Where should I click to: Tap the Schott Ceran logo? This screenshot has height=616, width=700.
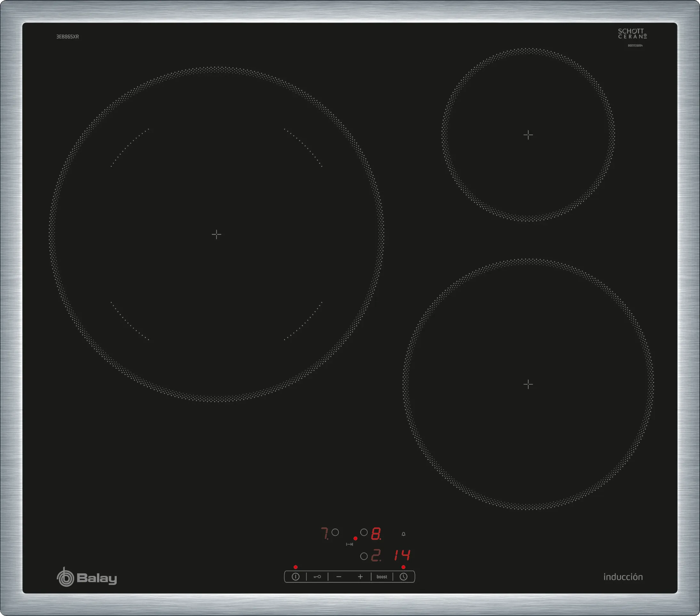pyautogui.click(x=632, y=34)
